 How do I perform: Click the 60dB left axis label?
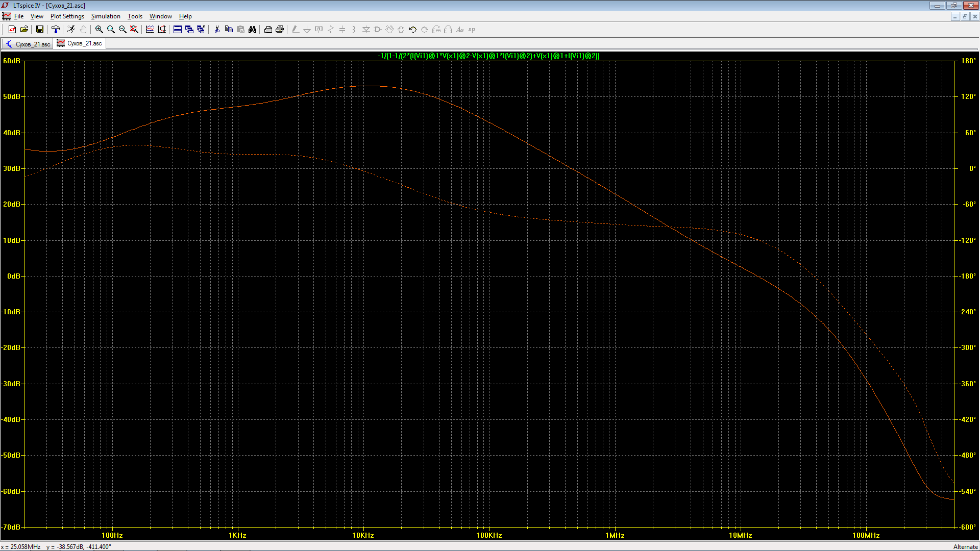click(12, 61)
